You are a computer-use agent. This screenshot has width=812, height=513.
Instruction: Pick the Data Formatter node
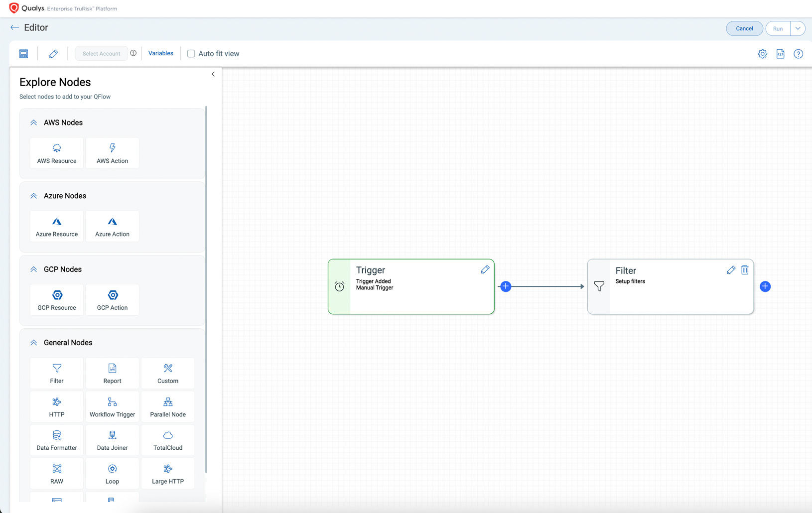pos(57,440)
